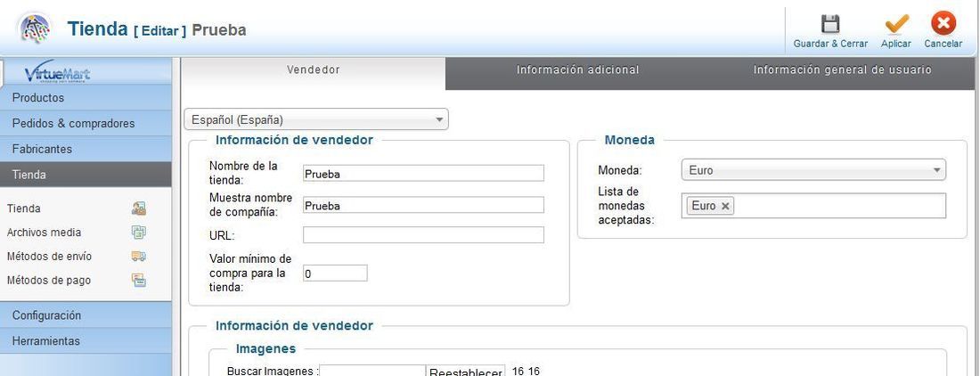The height and width of the screenshot is (376, 980).
Task: Click the Aplicar label text
Action: pyautogui.click(x=895, y=44)
